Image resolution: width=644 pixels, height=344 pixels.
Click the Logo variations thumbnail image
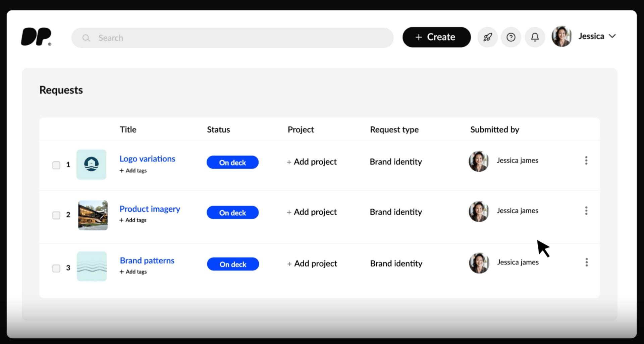[91, 165]
